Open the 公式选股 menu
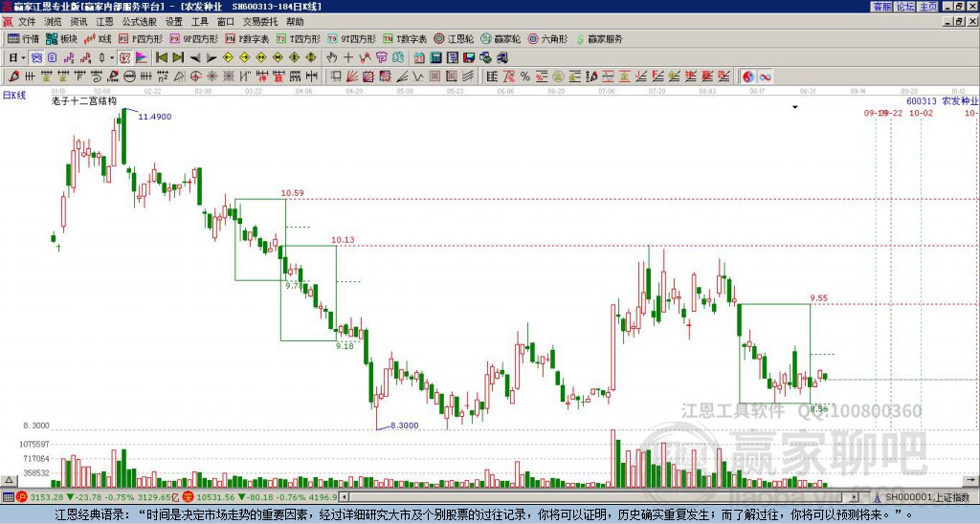 point(140,22)
